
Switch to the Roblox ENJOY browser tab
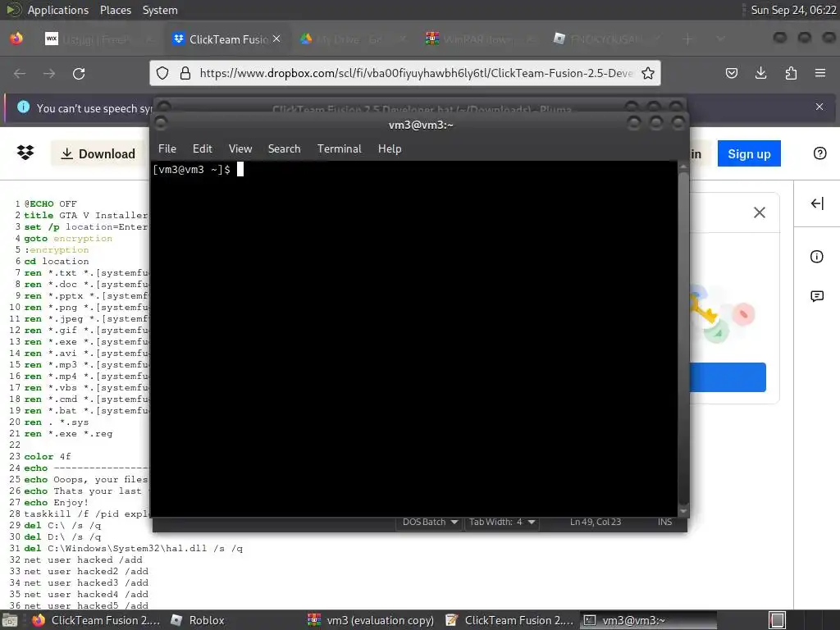pos(605,39)
